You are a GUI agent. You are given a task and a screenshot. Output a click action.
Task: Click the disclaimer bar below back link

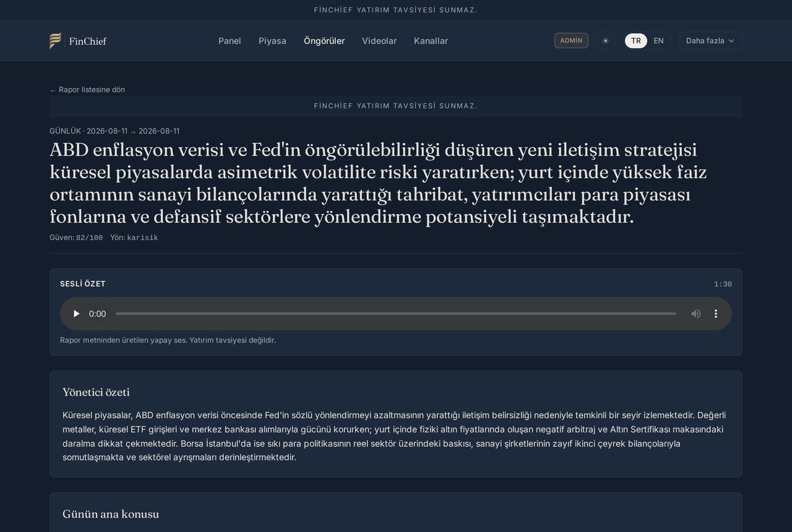396,106
